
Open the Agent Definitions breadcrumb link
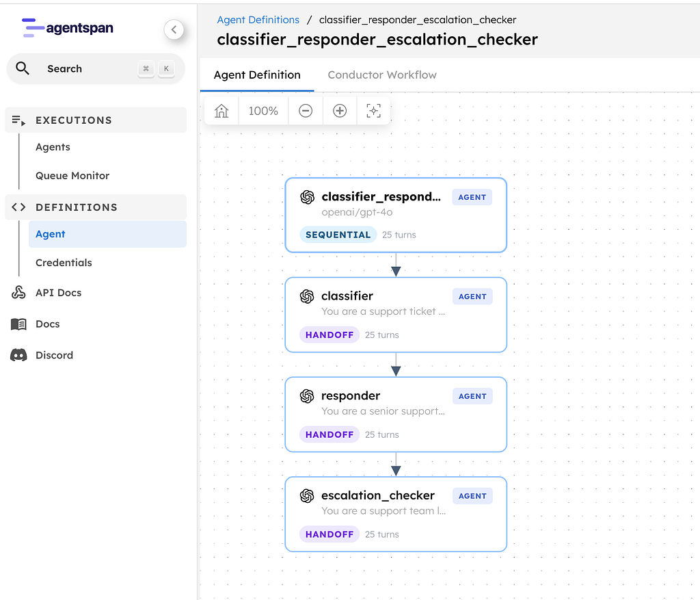(x=258, y=19)
